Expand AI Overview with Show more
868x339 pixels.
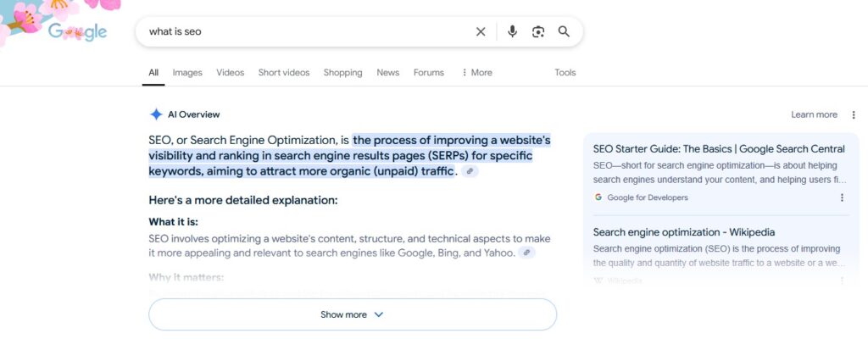pos(353,314)
